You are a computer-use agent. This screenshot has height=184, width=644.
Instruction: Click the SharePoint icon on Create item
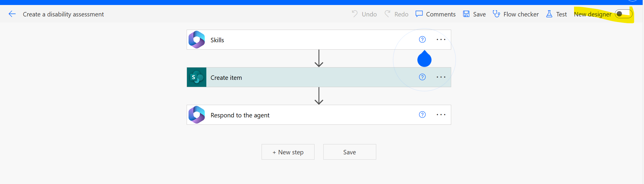pos(196,77)
